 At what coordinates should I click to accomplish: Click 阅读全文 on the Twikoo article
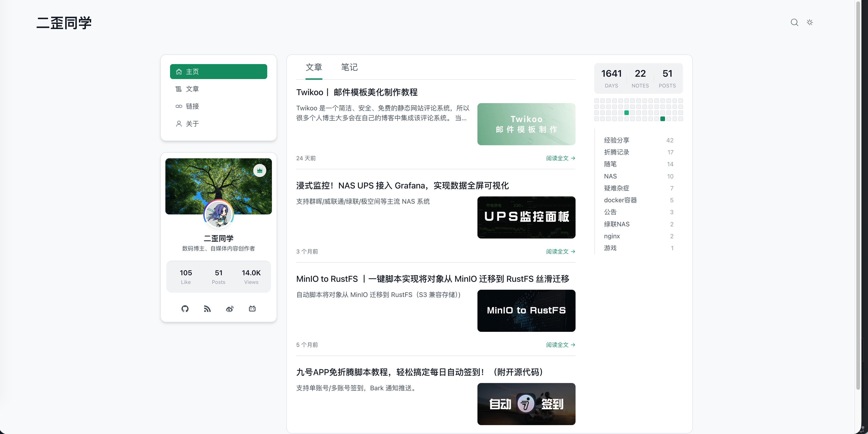[560, 158]
